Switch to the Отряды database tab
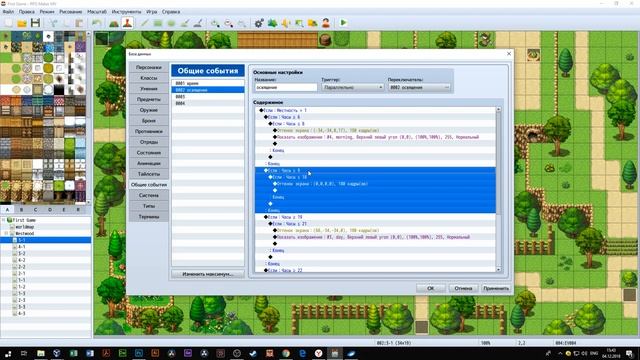This screenshot has width=640, height=360. pos(149,142)
